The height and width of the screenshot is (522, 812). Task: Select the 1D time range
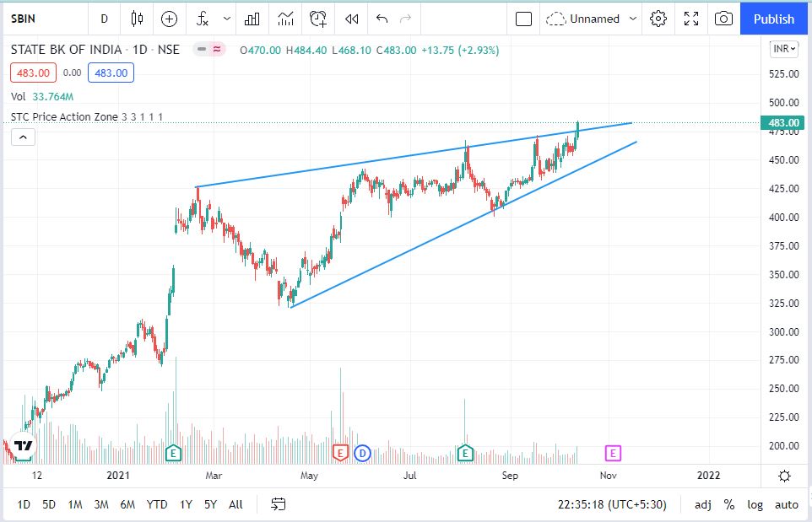coord(24,504)
